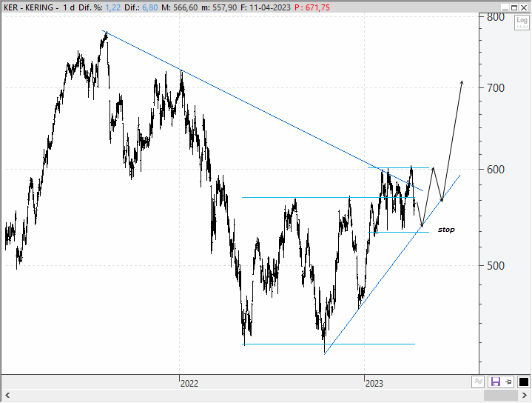Click the 2023 time axis label
This screenshot has height=403, width=532.
(374, 384)
